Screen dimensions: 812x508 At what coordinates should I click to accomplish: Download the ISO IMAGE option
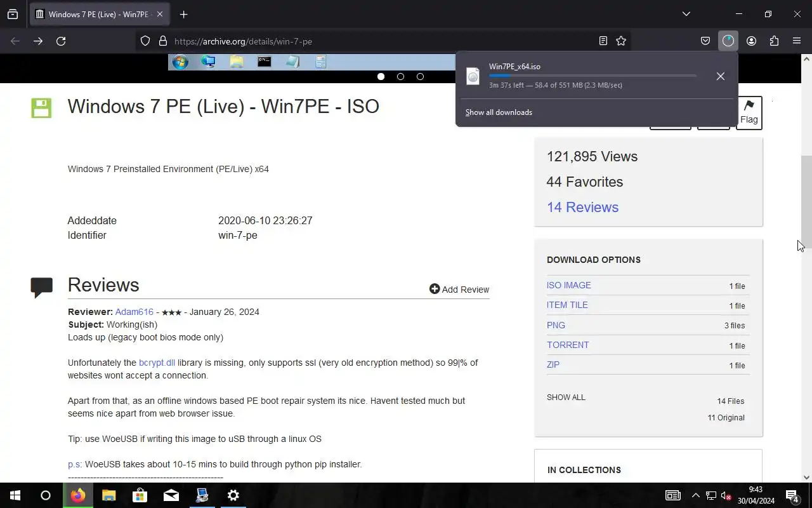569,285
